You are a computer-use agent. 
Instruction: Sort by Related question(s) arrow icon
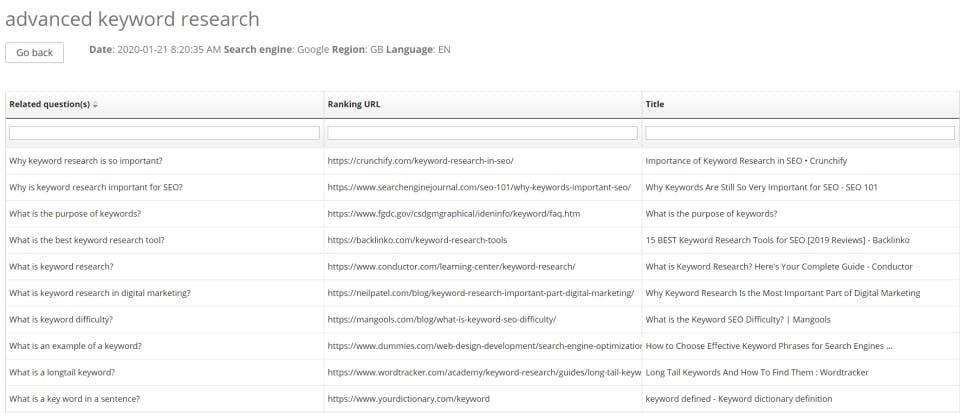96,104
